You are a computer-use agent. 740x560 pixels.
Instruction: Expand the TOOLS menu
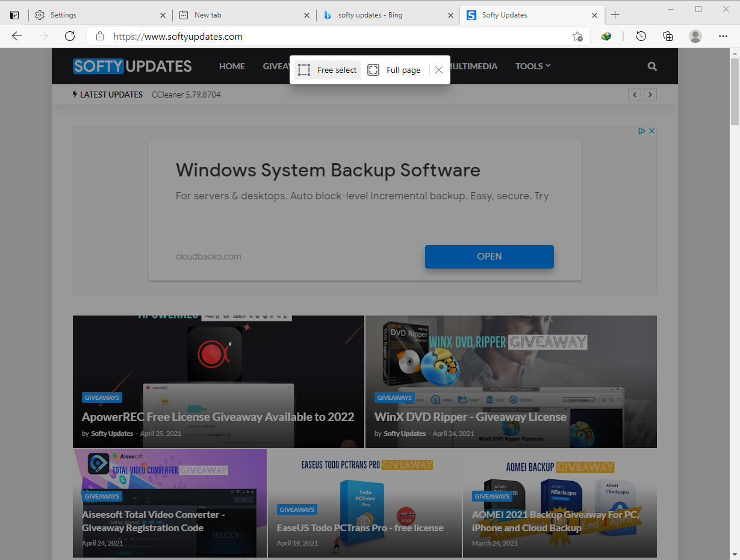click(533, 66)
